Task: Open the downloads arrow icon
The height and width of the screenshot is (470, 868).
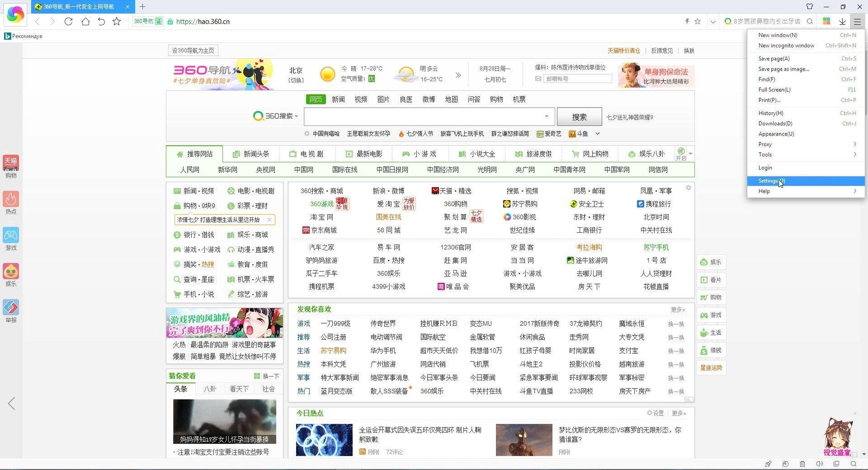Action: [842, 21]
